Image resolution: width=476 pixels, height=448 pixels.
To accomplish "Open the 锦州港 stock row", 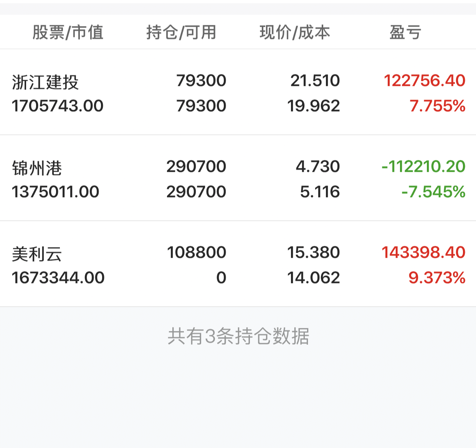I will 37,168.
